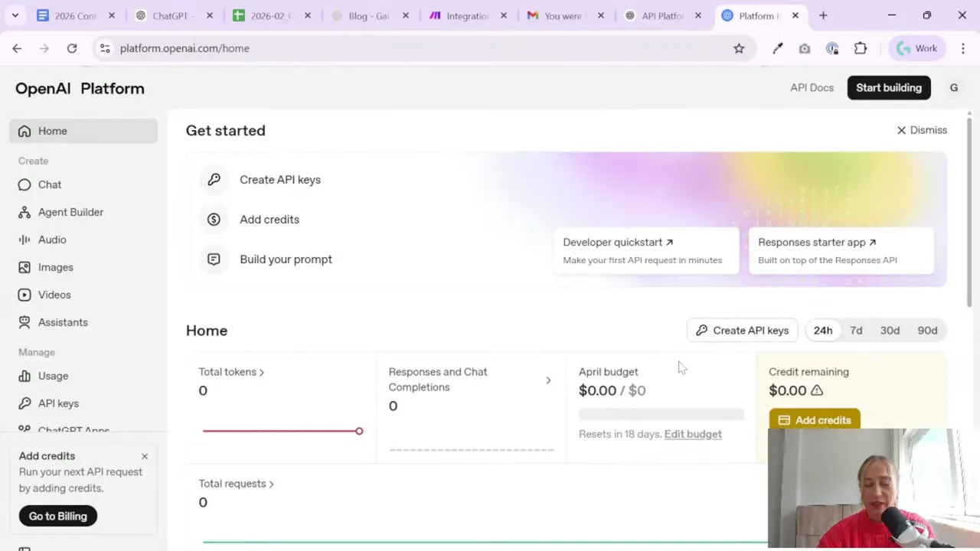Open Responses starter app card
Image resolution: width=980 pixels, height=551 pixels.
pos(841,250)
